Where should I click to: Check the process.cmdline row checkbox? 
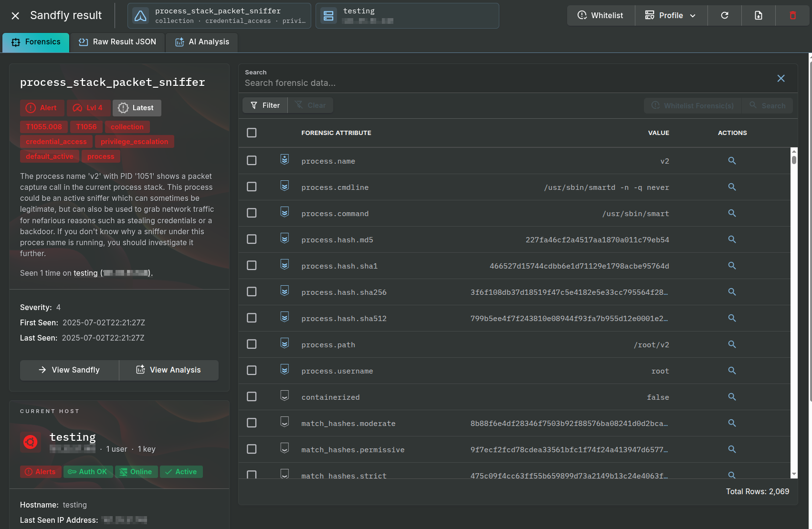click(252, 187)
